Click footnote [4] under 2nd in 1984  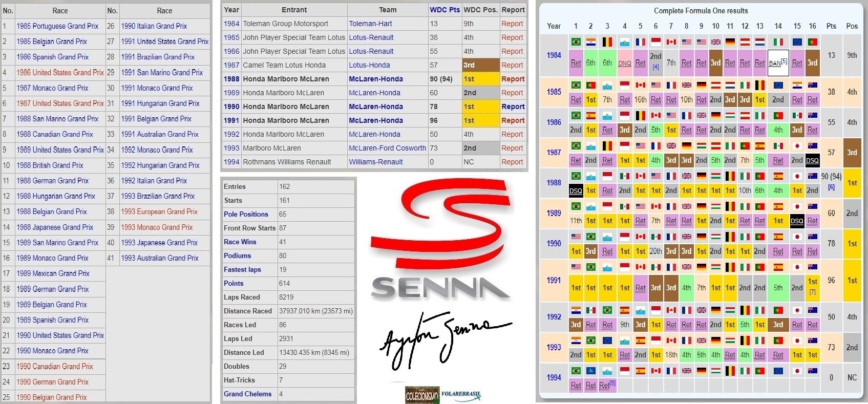pos(655,67)
